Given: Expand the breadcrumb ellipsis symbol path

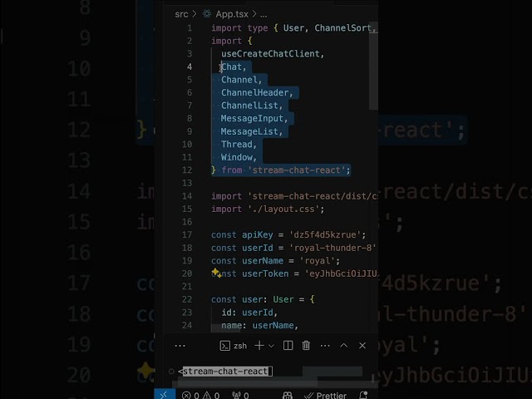Looking at the screenshot, I should (x=264, y=15).
